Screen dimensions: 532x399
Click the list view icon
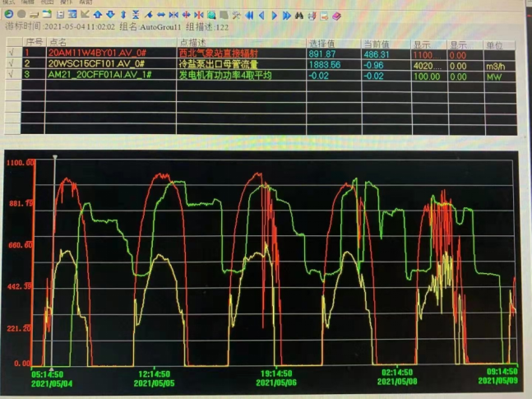click(60, 14)
